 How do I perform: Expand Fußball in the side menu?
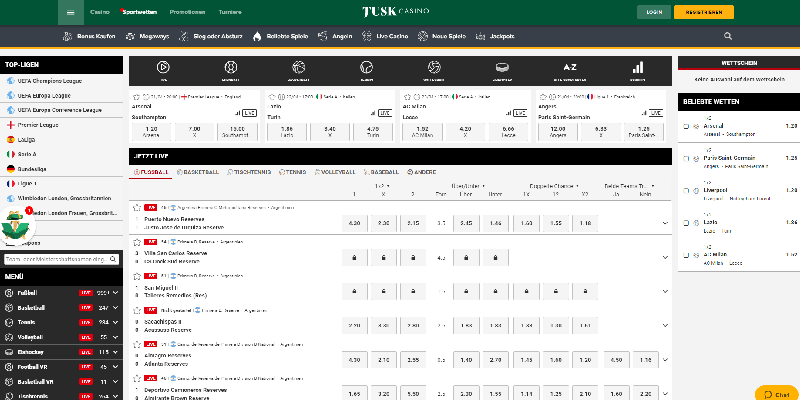(x=116, y=293)
